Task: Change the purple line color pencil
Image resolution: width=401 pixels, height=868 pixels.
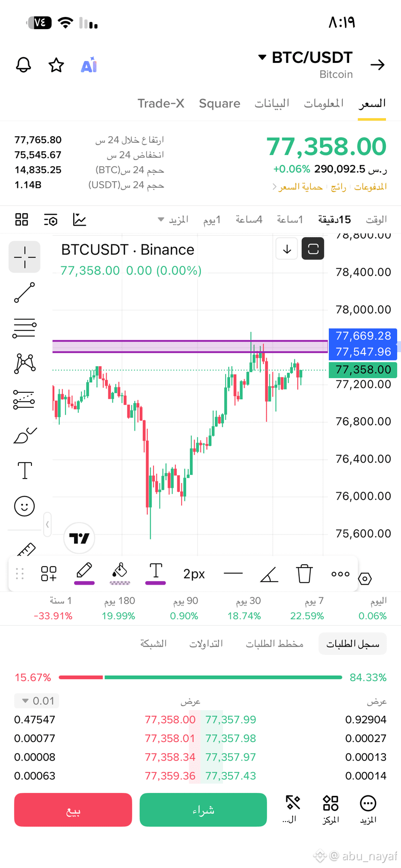Action: 84,573
